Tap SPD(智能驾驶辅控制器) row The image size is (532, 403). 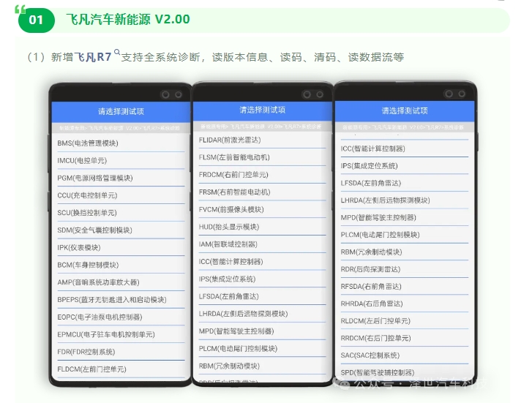[x=405, y=372]
